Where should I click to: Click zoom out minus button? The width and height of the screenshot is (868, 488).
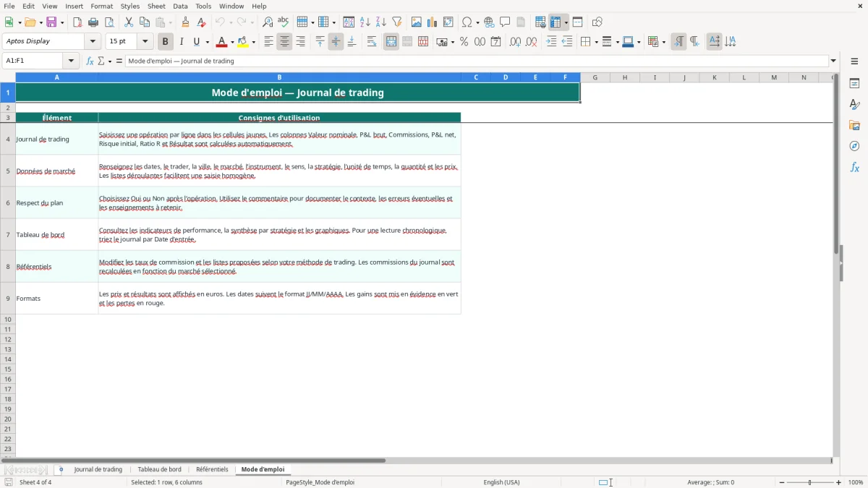(x=782, y=482)
